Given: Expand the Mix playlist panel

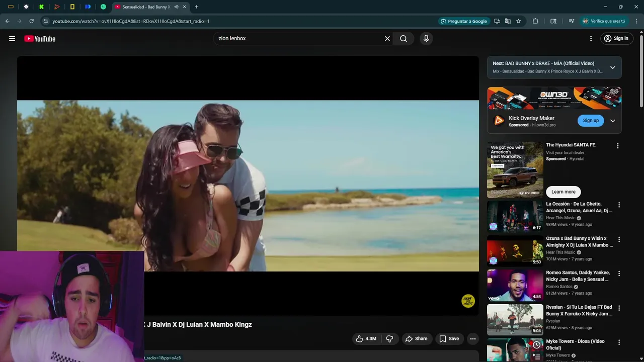Looking at the screenshot, I should tap(613, 67).
